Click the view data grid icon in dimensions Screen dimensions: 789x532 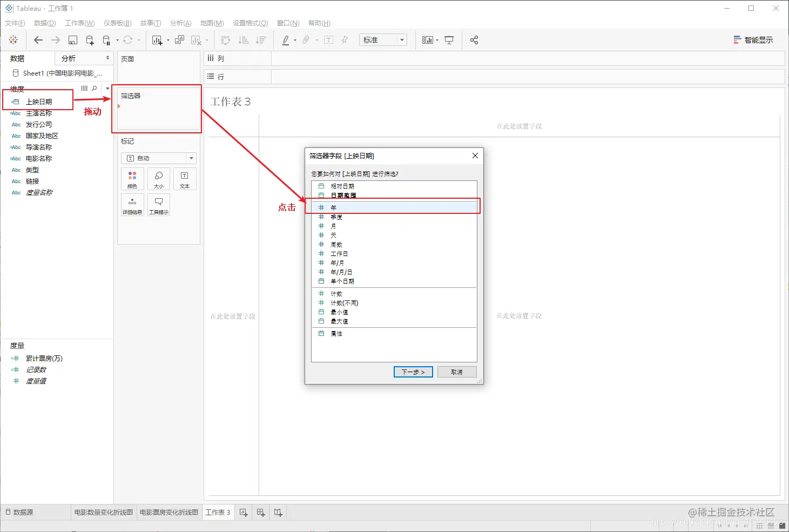click(x=84, y=88)
